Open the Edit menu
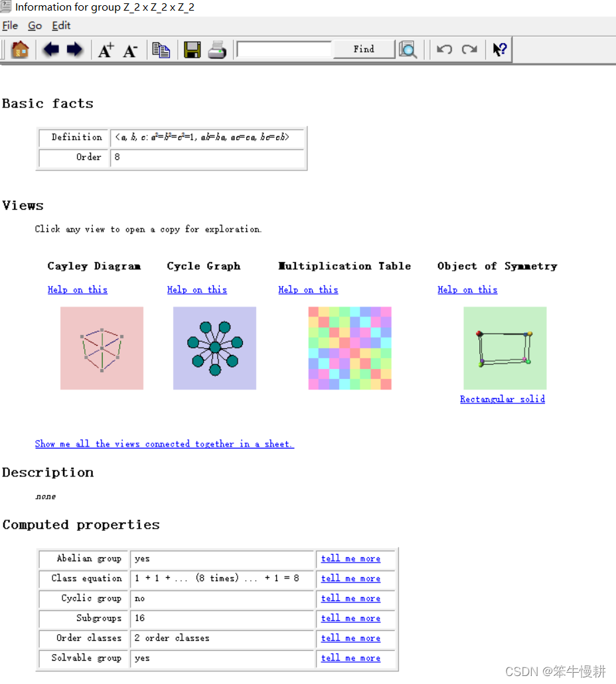Viewport: 616px width, 684px height. [x=61, y=26]
